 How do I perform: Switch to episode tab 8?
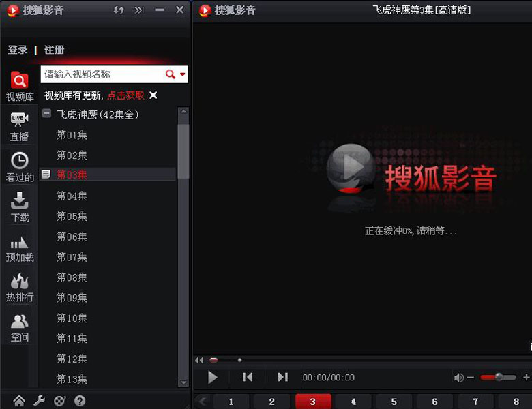pos(516,402)
